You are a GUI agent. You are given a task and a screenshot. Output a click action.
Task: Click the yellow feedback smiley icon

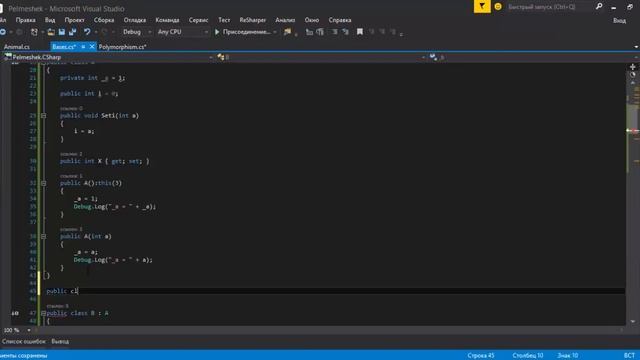point(498,7)
